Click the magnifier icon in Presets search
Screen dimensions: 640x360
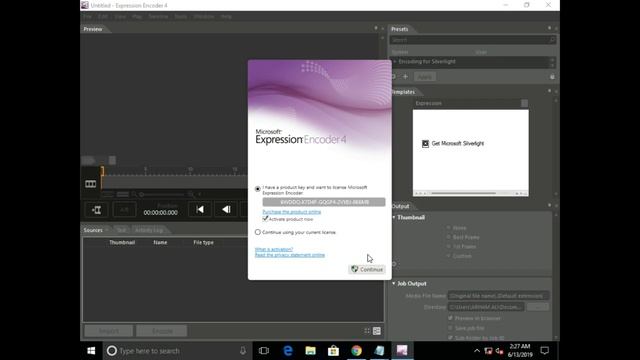(x=552, y=40)
